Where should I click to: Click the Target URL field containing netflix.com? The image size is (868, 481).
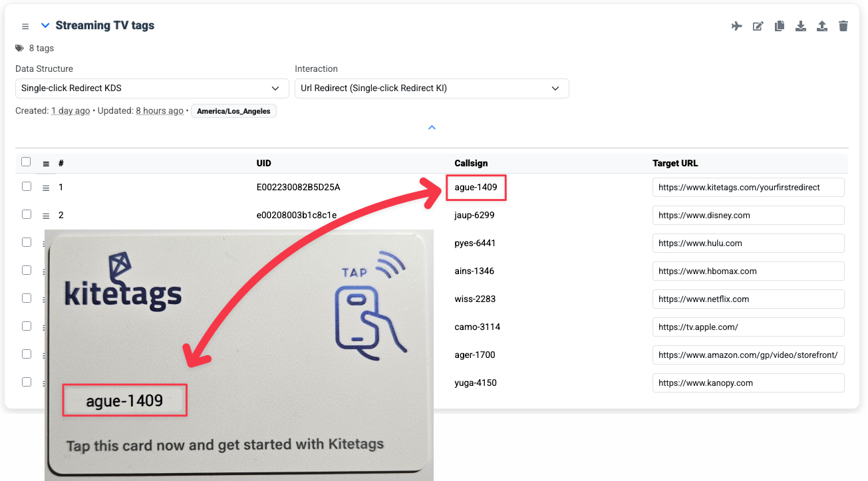tap(748, 299)
